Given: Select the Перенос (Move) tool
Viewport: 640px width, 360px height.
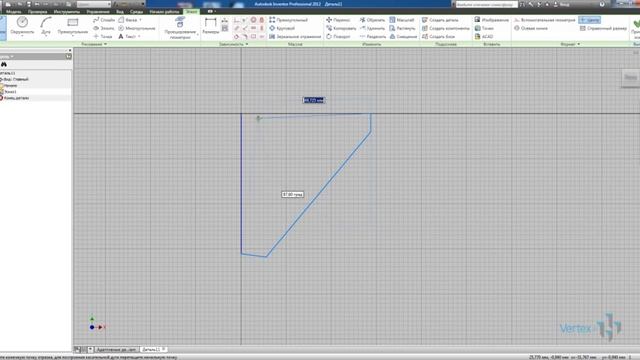Looking at the screenshot, I should pos(338,20).
